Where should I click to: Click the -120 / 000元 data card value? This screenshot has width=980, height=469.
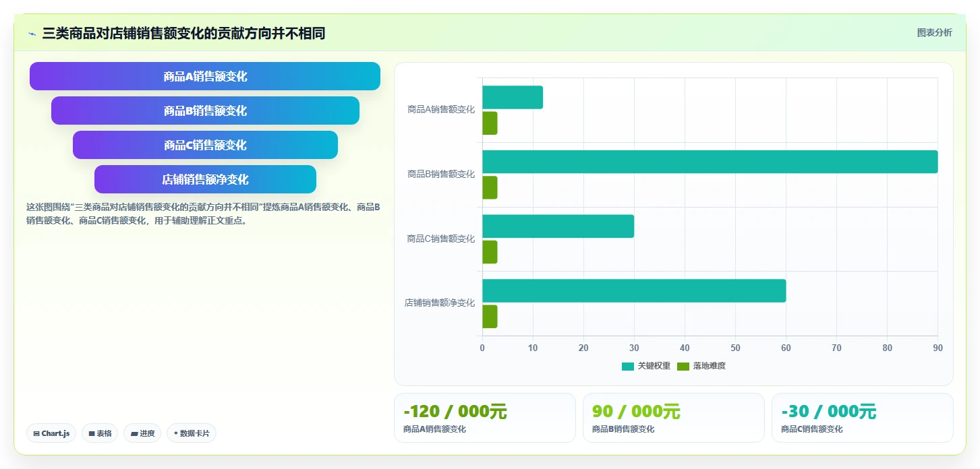point(455,412)
